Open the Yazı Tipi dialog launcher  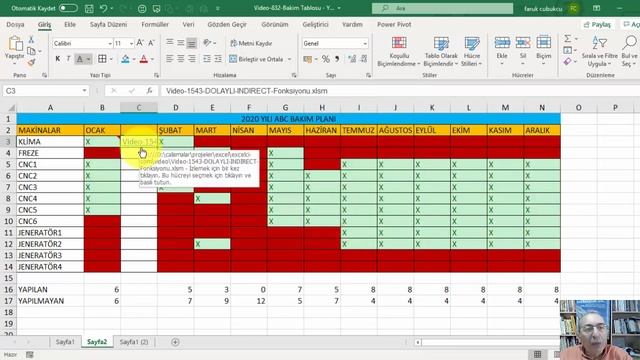tap(156, 76)
